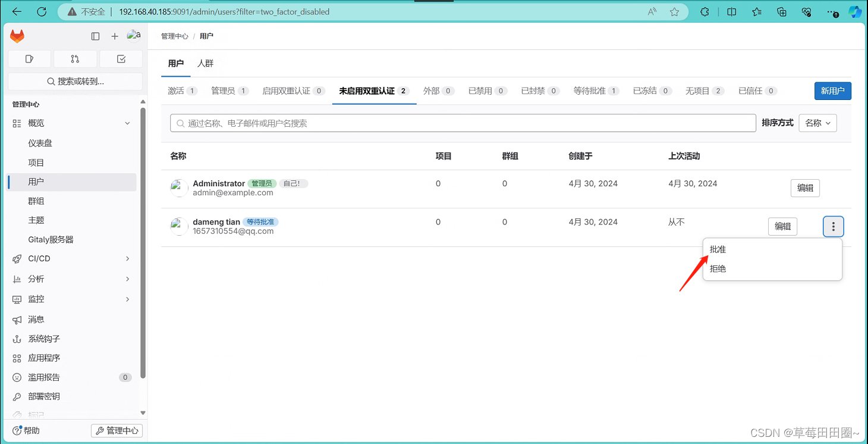The height and width of the screenshot is (444, 868).
Task: Open 搜索或转到 search box
Action: 75,82
